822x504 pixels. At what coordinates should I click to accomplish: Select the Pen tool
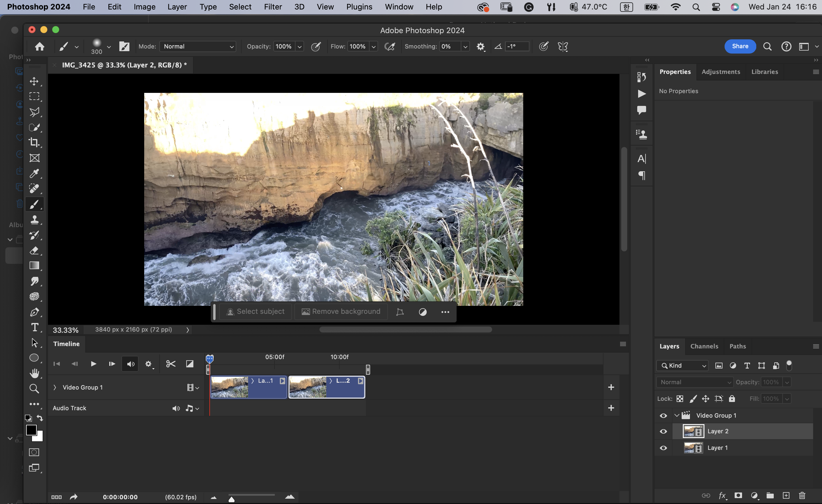[x=34, y=312]
